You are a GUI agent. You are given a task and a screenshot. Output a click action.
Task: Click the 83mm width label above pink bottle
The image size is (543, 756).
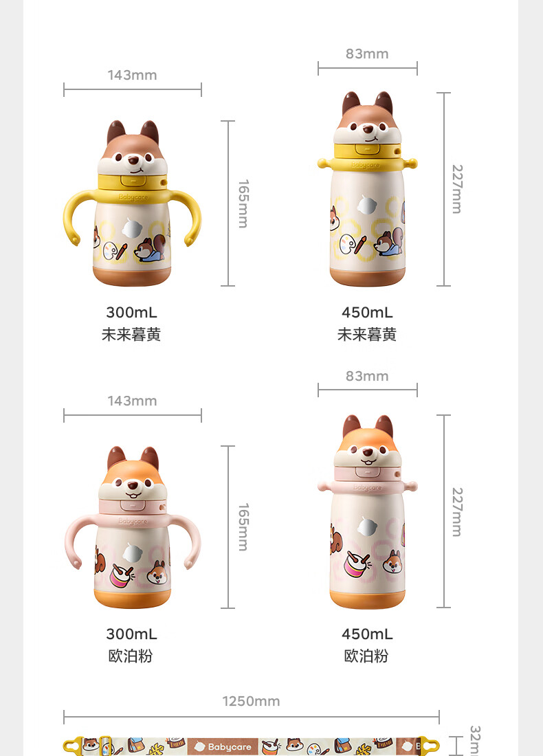coord(367,376)
